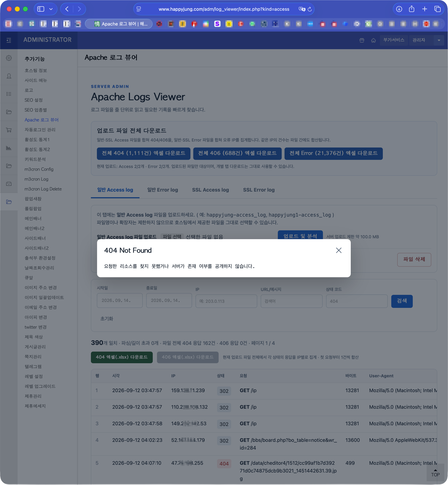
Task: Click the User-Agent column header
Action: coord(381,376)
